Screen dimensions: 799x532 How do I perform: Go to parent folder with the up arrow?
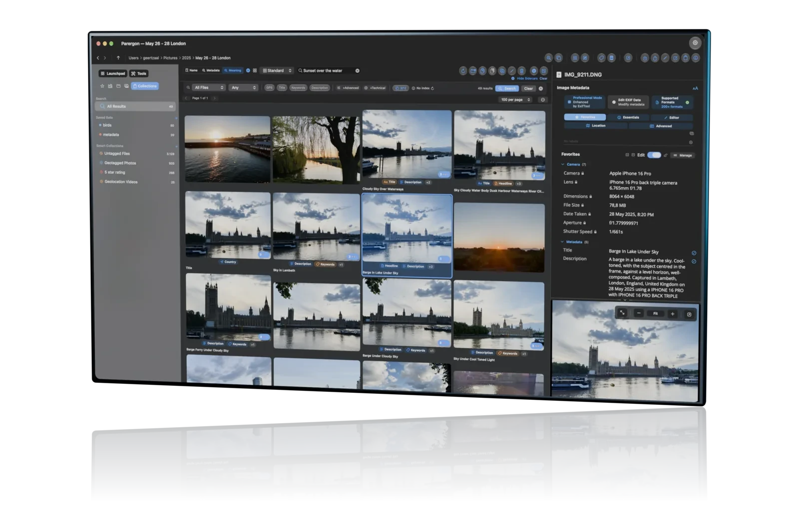click(x=118, y=58)
